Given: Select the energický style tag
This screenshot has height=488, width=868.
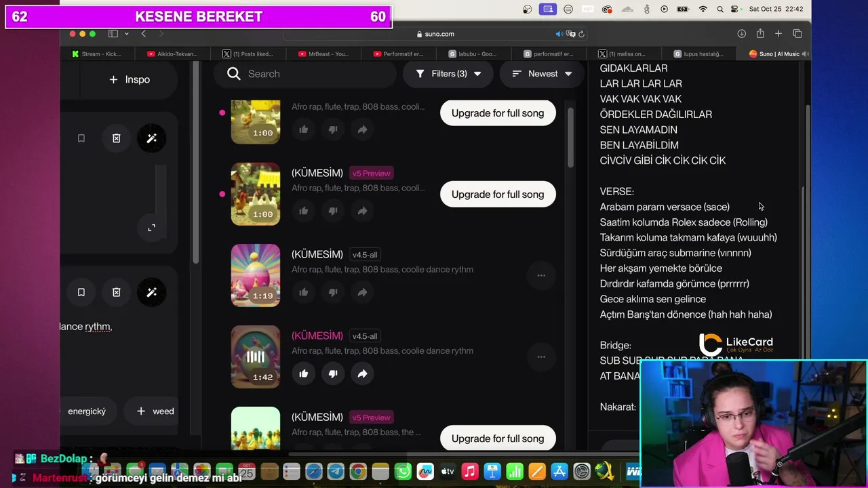Looking at the screenshot, I should point(87,411).
